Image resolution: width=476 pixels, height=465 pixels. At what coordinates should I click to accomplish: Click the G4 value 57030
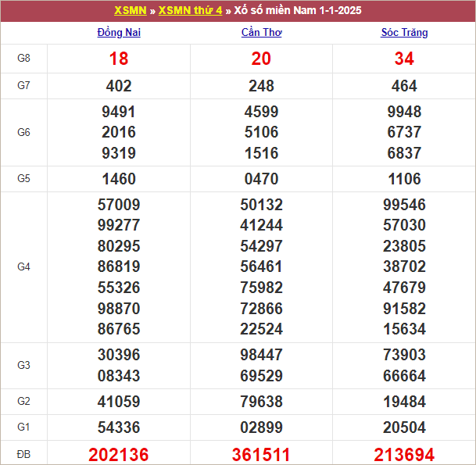coord(404,225)
